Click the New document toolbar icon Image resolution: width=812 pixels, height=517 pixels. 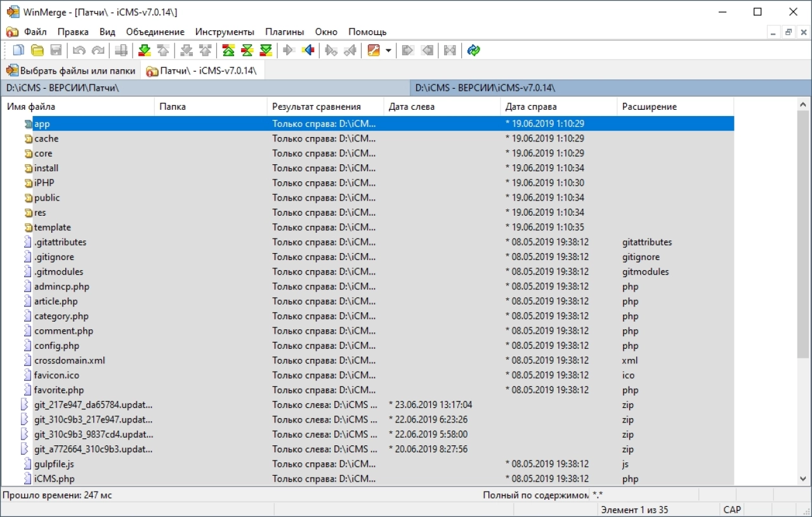[18, 50]
